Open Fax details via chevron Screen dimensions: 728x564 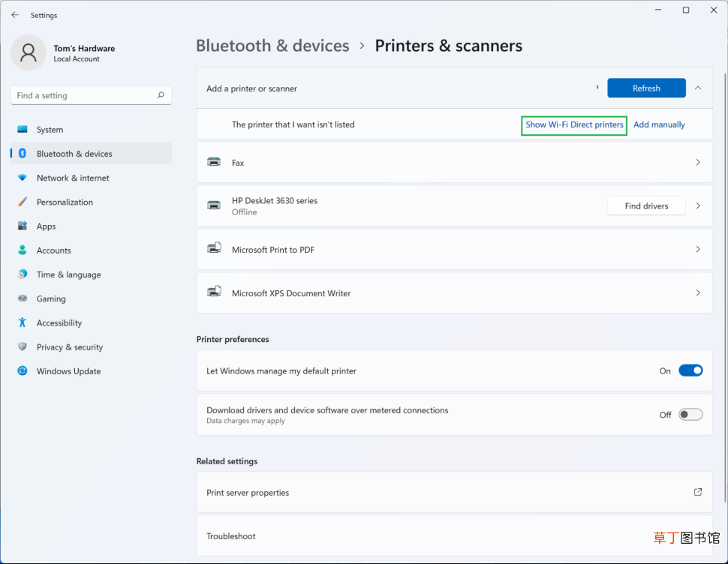coord(698,162)
